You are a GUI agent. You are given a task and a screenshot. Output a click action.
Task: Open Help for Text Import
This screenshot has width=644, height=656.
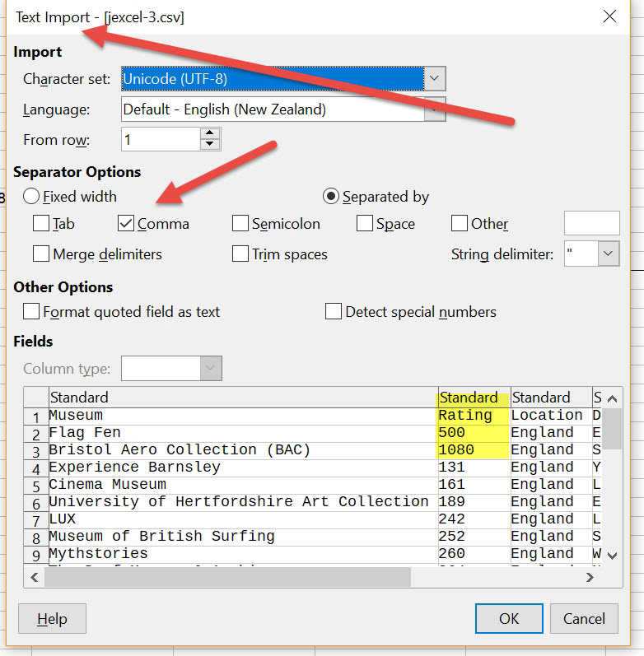52,619
